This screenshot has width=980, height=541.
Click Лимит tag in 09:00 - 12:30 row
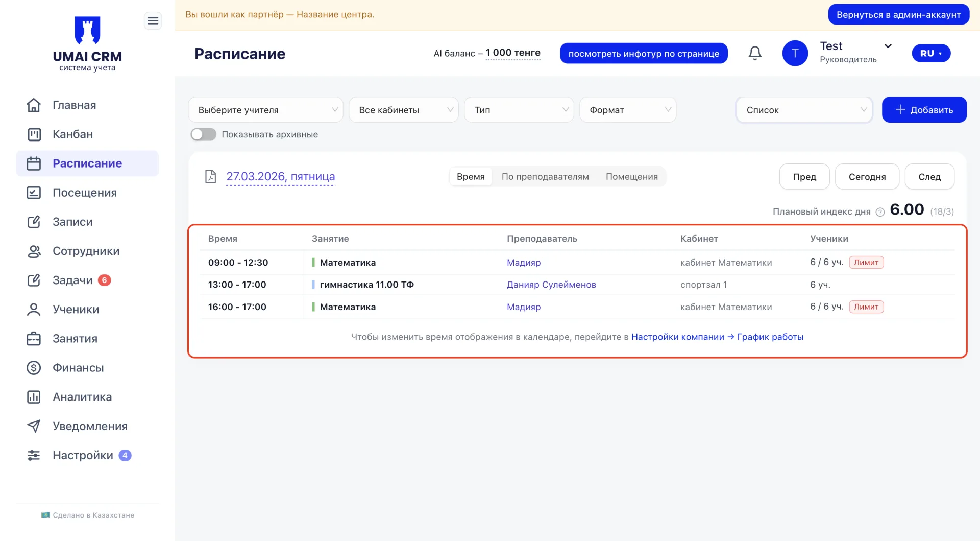click(x=866, y=263)
